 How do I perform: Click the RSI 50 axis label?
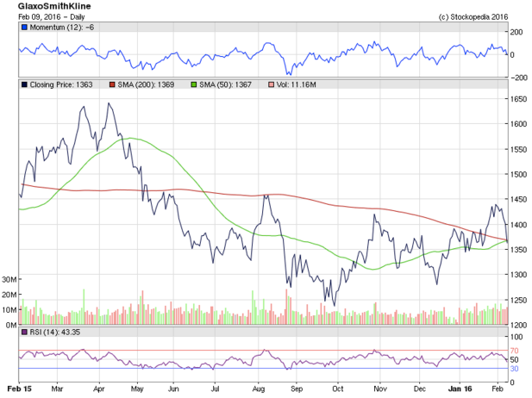pyautogui.click(x=515, y=360)
